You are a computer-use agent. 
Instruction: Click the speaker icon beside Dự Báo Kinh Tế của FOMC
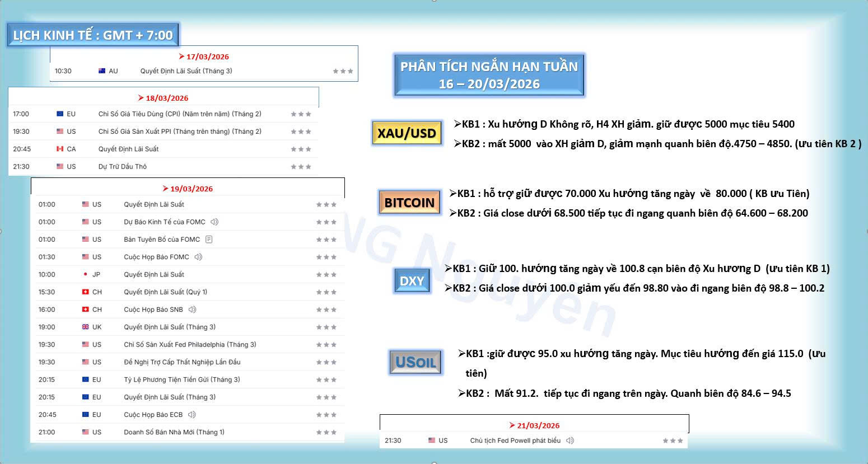tap(214, 222)
